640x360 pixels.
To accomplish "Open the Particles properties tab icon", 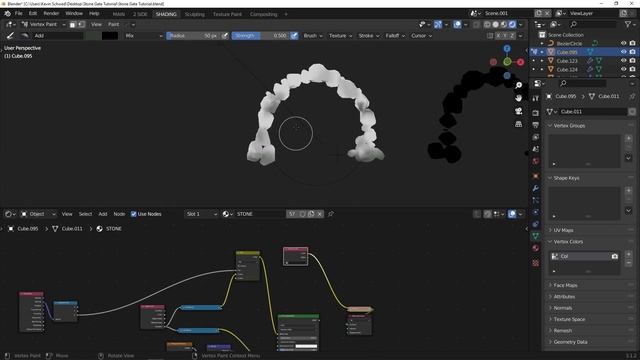I will pyautogui.click(x=536, y=200).
